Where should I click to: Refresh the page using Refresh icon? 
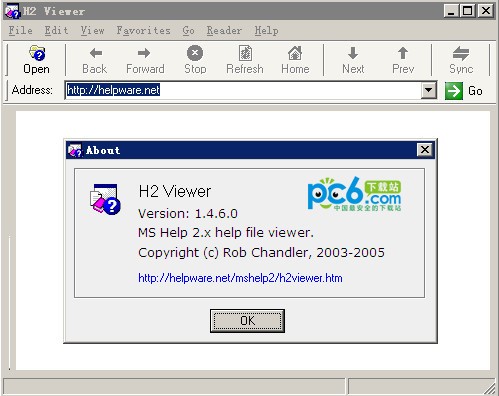246,53
